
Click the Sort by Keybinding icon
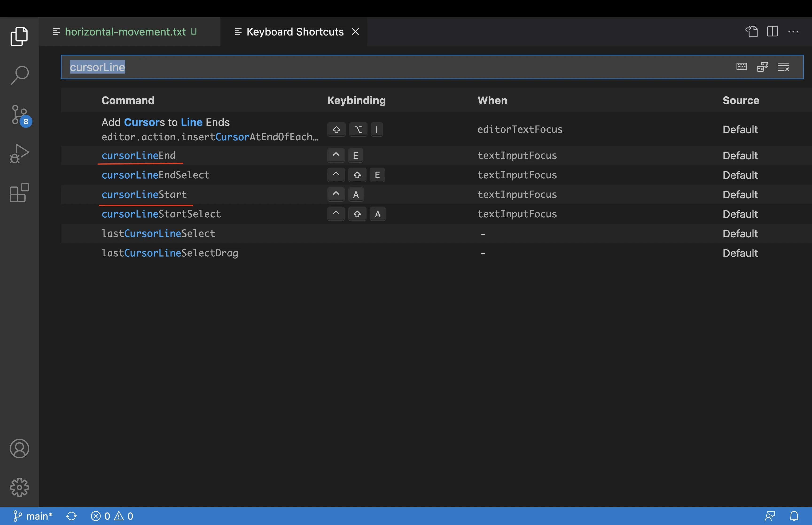coord(763,66)
